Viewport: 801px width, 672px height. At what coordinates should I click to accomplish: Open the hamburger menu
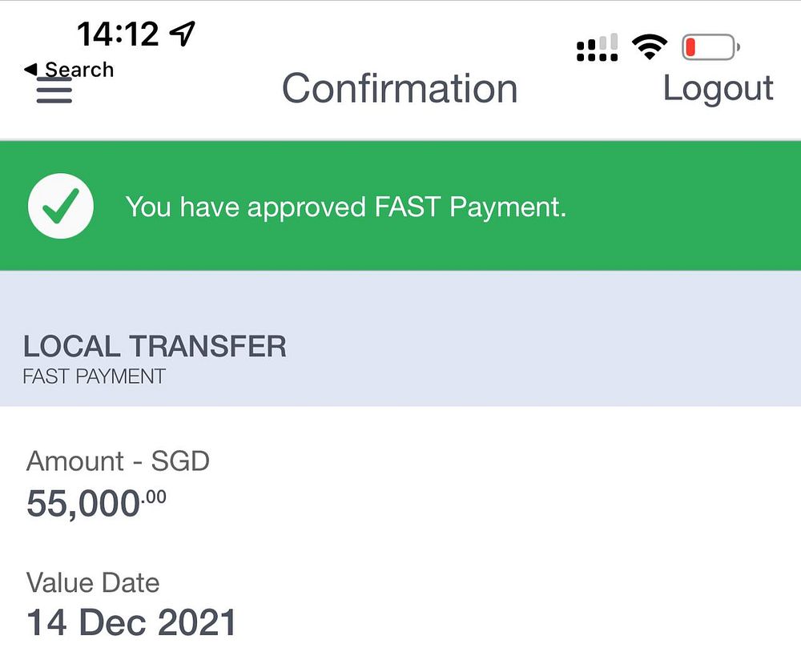[x=54, y=91]
